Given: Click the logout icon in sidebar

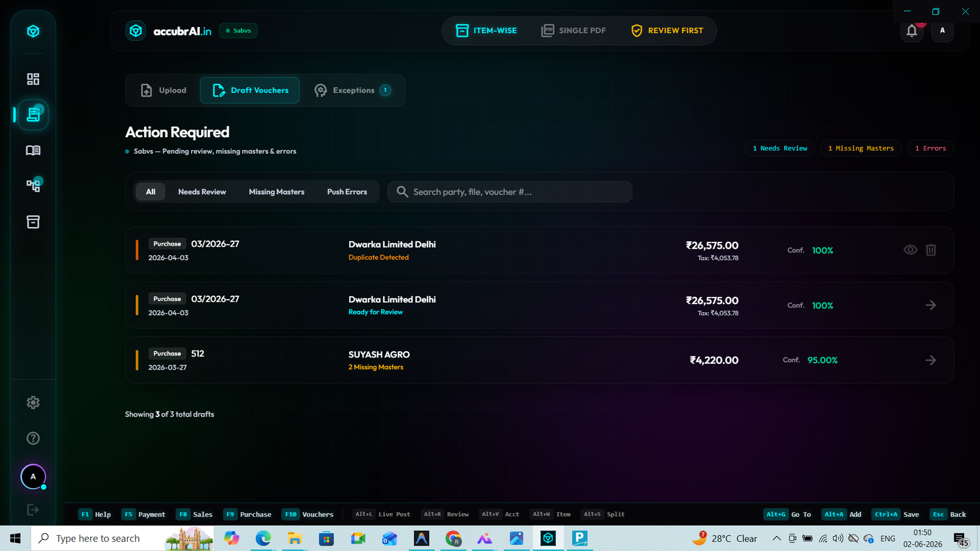Looking at the screenshot, I should pos(33,509).
